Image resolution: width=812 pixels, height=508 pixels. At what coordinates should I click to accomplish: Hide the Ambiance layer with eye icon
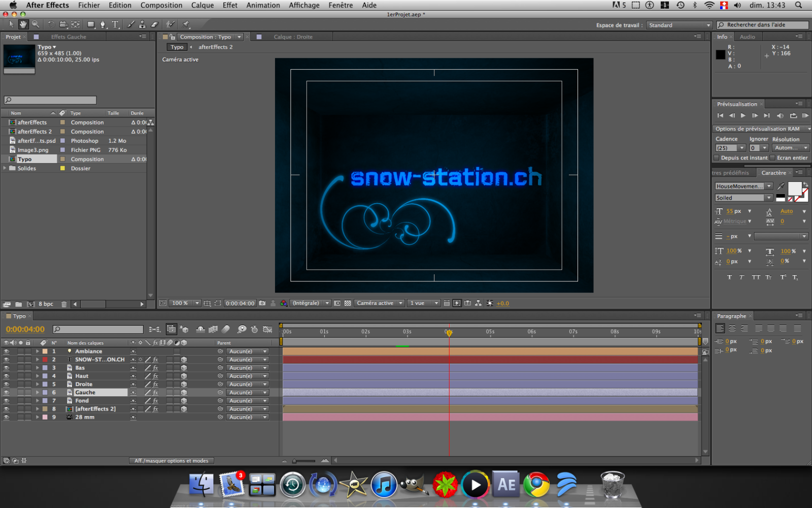click(7, 352)
